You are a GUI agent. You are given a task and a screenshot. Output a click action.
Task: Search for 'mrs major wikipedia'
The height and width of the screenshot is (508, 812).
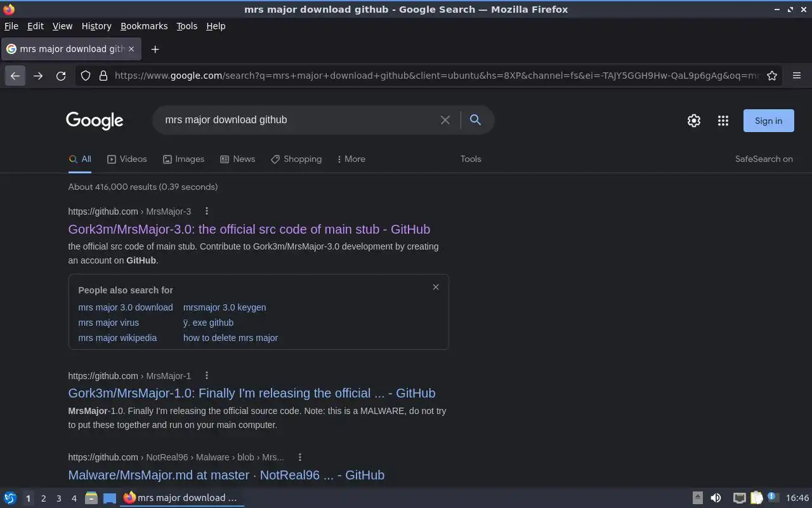(x=117, y=338)
